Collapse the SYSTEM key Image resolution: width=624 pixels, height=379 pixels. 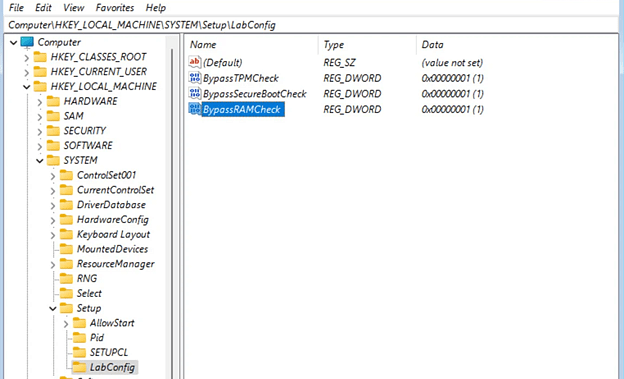coord(39,160)
